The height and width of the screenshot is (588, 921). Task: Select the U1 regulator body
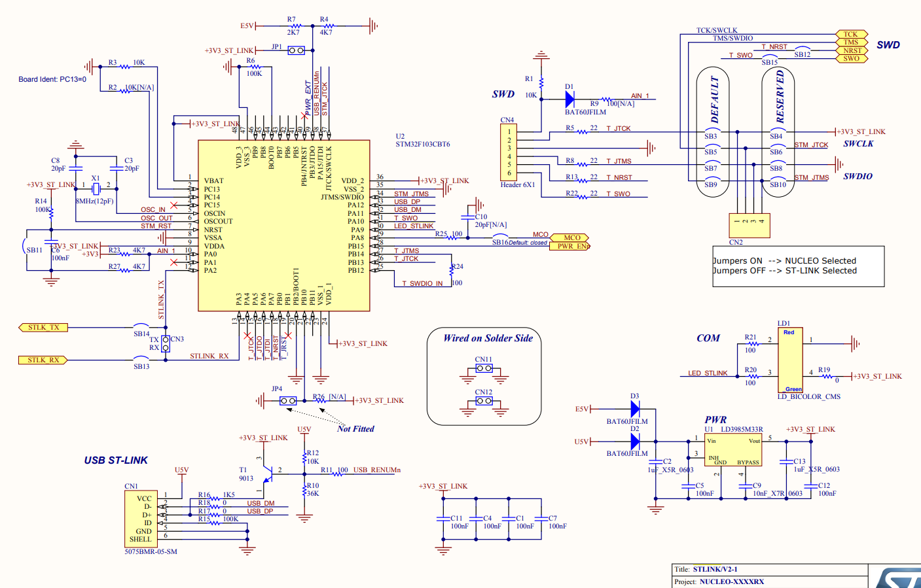[733, 451]
